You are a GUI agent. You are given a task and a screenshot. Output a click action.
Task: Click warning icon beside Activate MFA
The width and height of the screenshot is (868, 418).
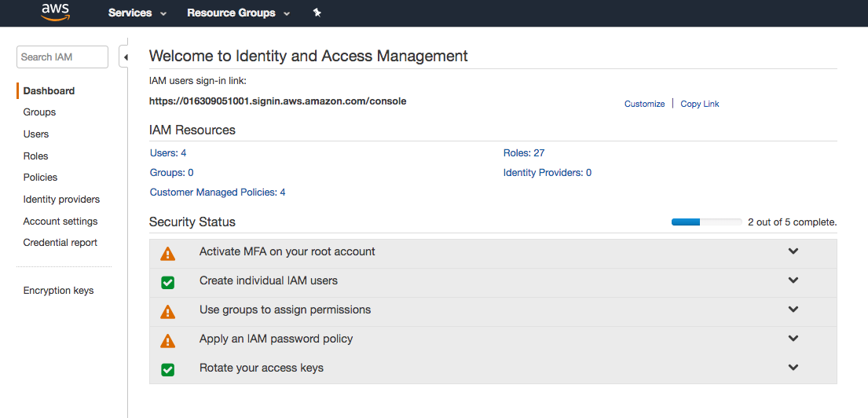pyautogui.click(x=167, y=254)
